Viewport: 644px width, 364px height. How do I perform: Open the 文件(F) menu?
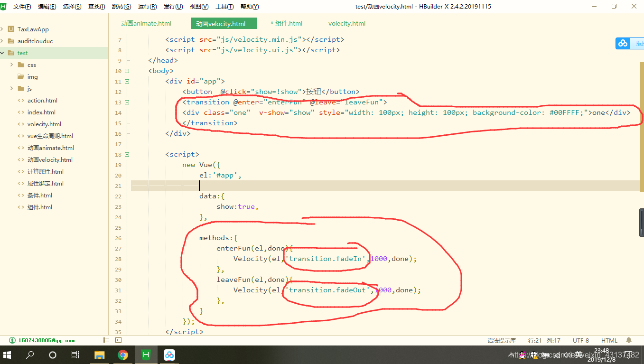point(22,7)
